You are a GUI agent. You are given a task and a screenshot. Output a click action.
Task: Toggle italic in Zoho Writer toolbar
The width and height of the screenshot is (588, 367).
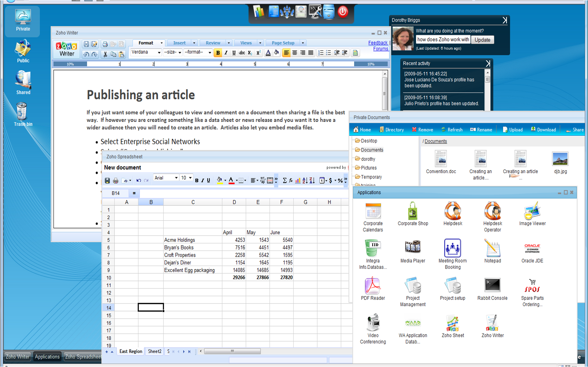point(226,53)
